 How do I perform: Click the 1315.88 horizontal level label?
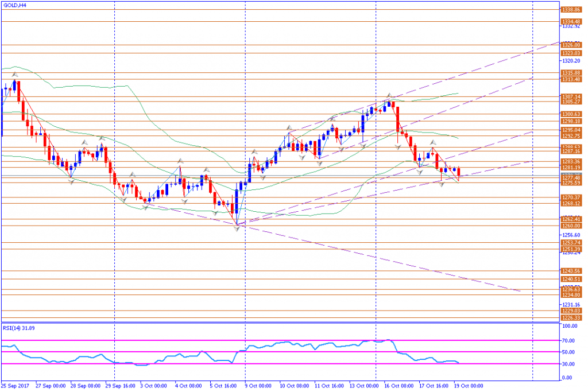571,73
